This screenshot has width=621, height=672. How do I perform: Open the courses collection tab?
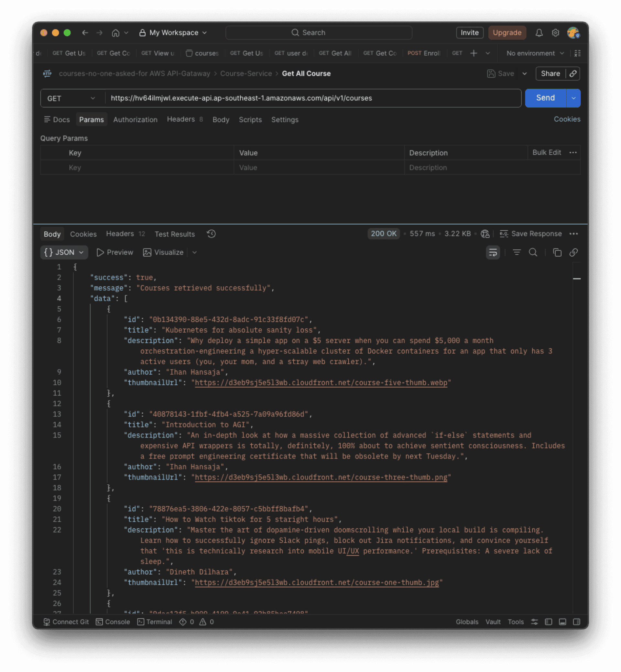click(x=202, y=53)
